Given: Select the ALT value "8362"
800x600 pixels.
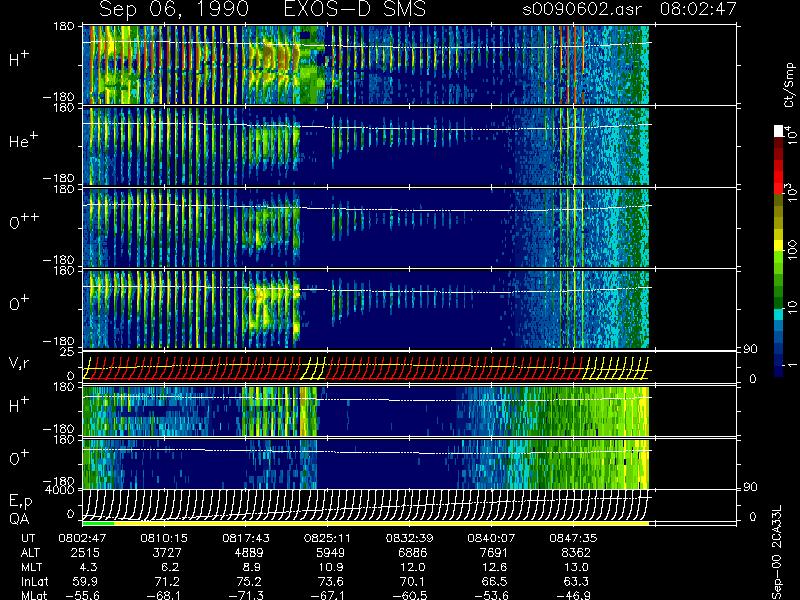Looking at the screenshot, I should point(576,553).
